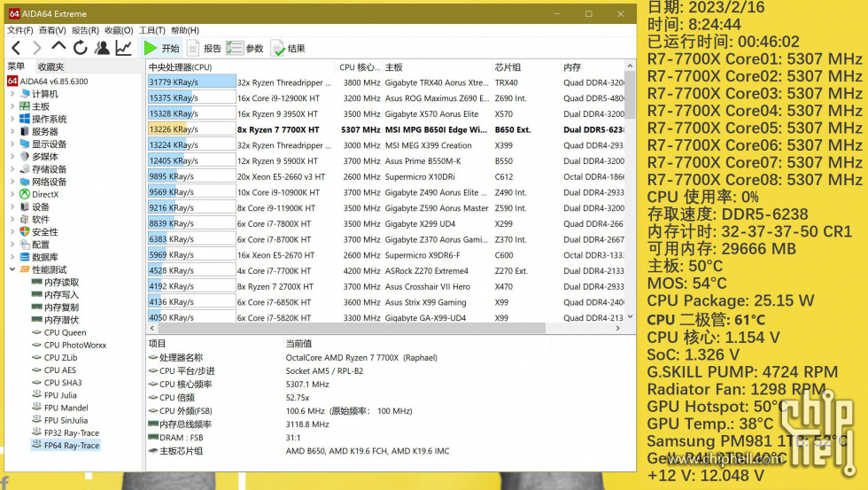
Task: Select the 内存读取 benchmark
Action: [55, 283]
